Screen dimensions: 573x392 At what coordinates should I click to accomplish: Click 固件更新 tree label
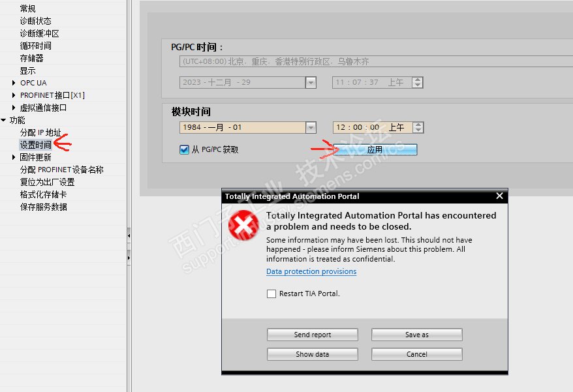pyautogui.click(x=35, y=157)
